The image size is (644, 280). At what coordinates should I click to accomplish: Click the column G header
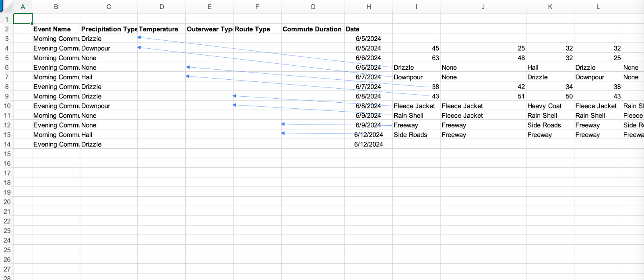tap(313, 7)
